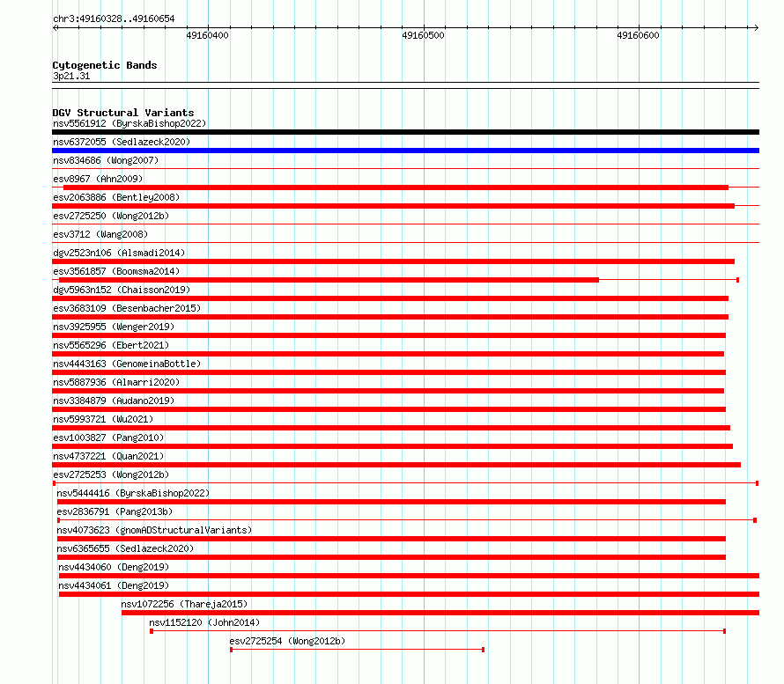Click the 49160600 ruler position
The width and height of the screenshot is (784, 684).
[638, 35]
